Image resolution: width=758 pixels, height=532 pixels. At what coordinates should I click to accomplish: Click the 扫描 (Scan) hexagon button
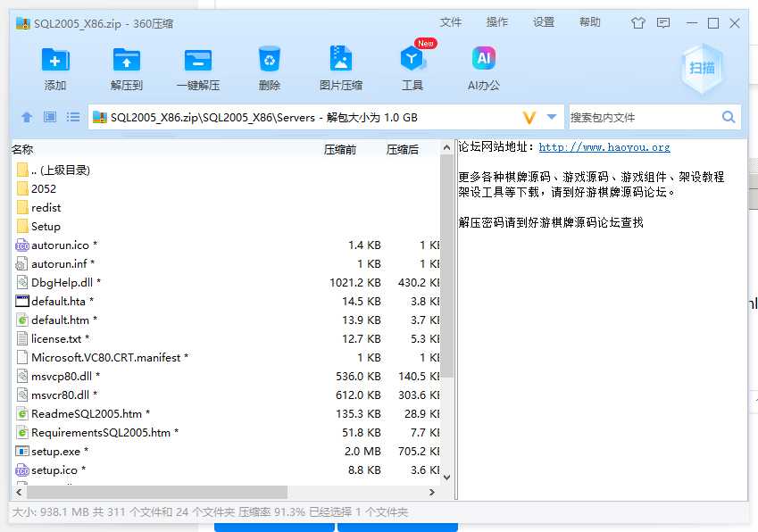(702, 68)
